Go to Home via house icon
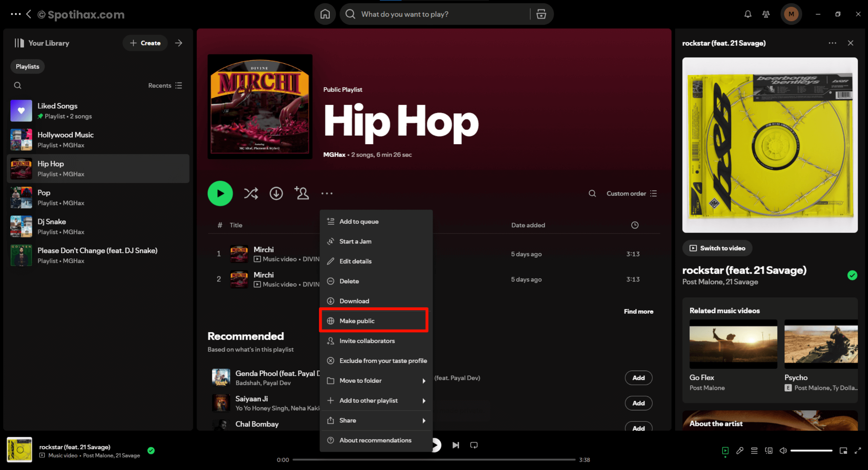The width and height of the screenshot is (868, 470). click(x=325, y=14)
